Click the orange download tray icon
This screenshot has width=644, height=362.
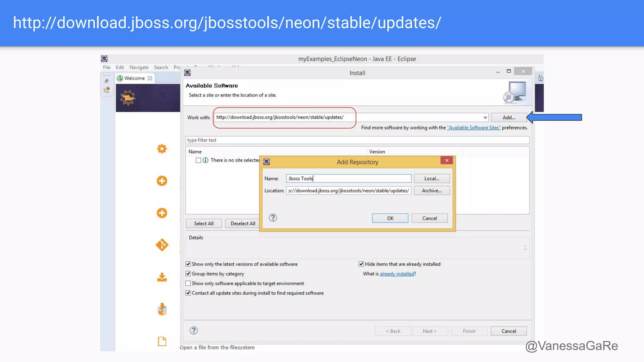click(x=162, y=277)
